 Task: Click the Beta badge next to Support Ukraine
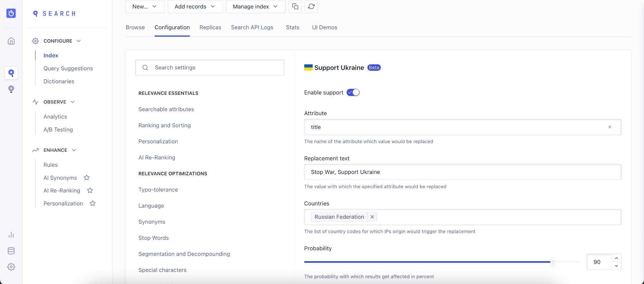(374, 68)
